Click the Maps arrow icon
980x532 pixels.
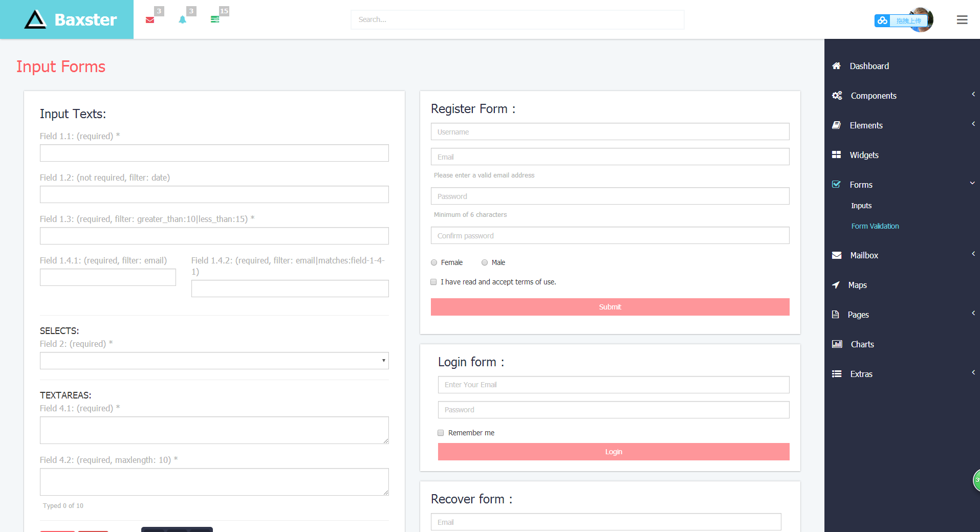pyautogui.click(x=836, y=285)
